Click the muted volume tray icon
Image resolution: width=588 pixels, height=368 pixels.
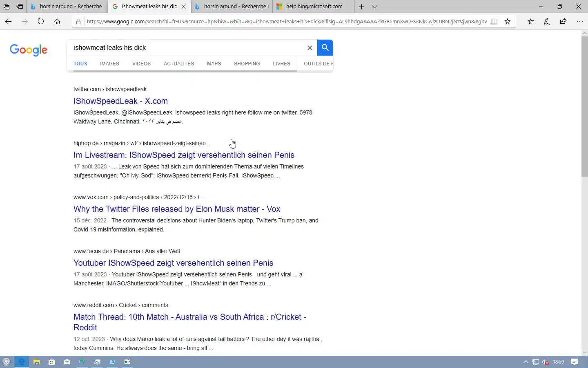point(545,362)
